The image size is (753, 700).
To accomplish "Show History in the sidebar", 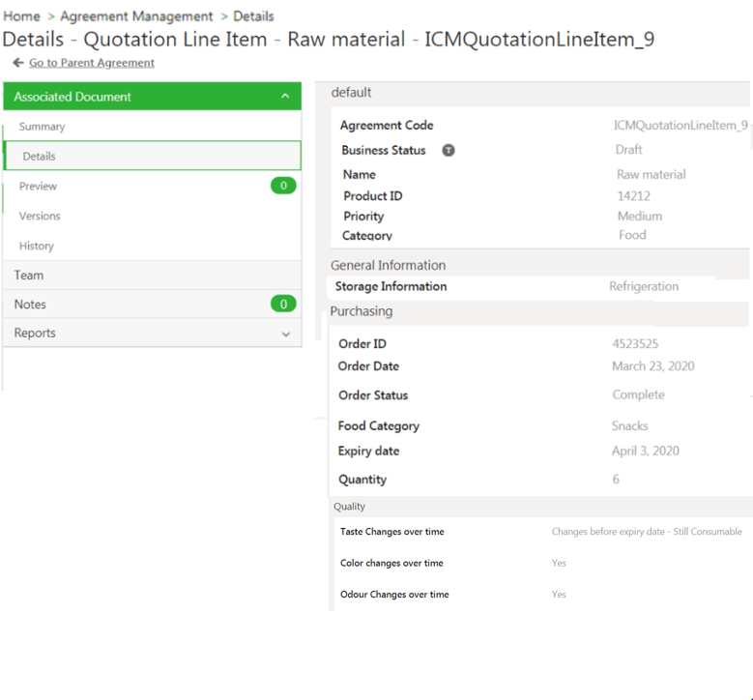I will pos(37,246).
